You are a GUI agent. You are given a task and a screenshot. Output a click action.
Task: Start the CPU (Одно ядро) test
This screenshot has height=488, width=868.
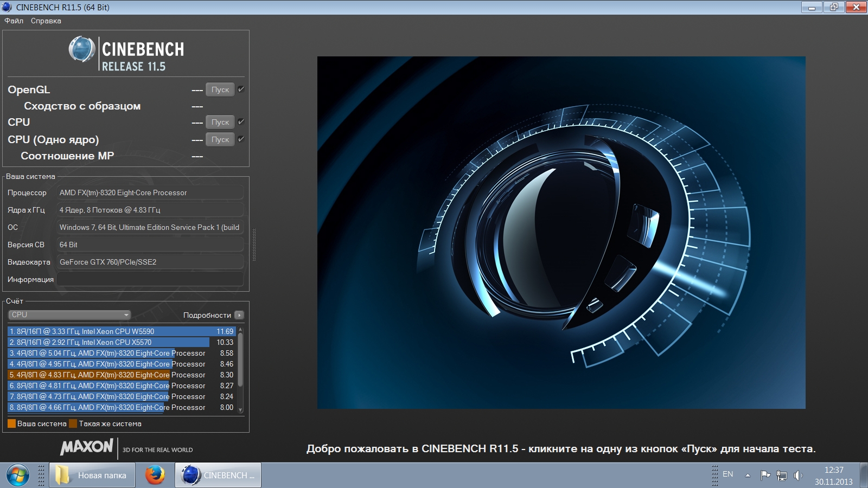pos(220,139)
